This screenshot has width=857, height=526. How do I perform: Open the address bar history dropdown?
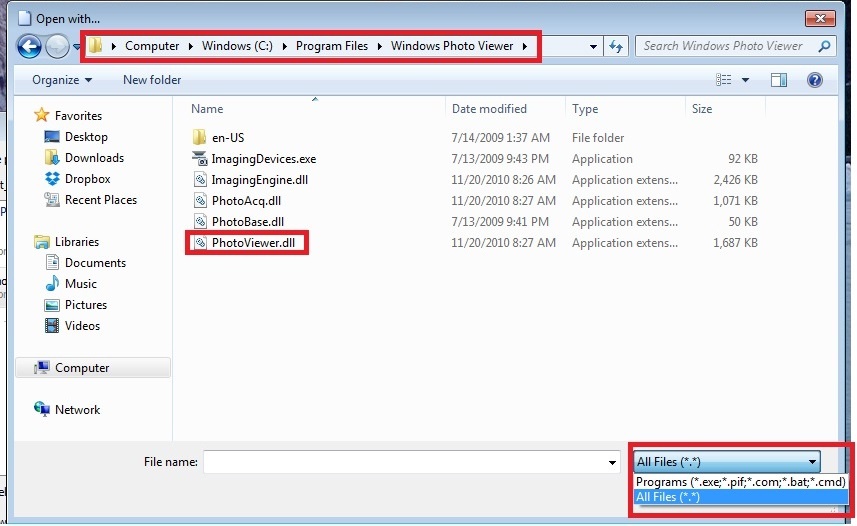coord(593,47)
